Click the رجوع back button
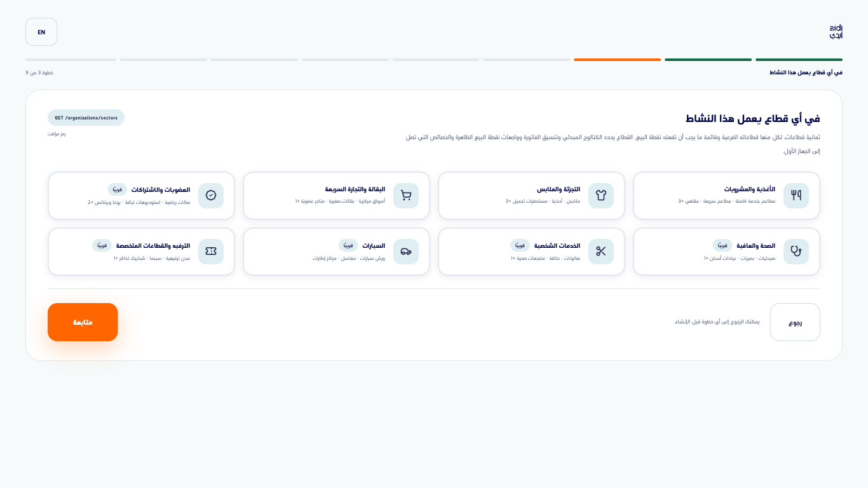 tap(795, 322)
